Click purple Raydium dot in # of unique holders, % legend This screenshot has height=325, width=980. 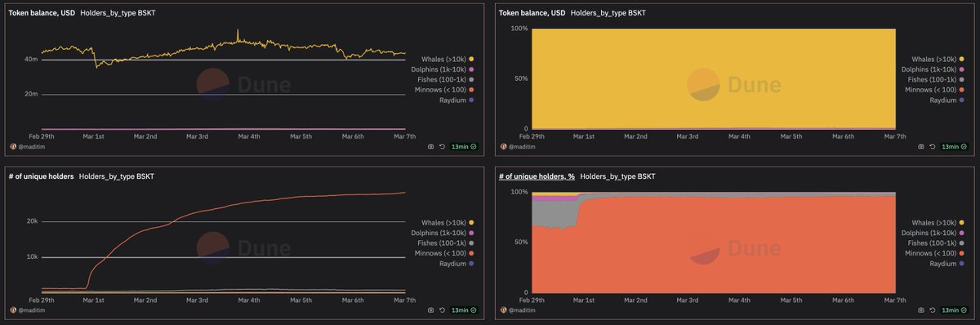[x=962, y=264]
